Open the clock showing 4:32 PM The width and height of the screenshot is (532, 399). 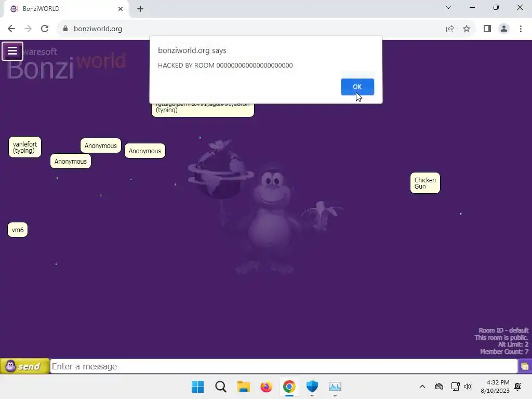point(495,387)
